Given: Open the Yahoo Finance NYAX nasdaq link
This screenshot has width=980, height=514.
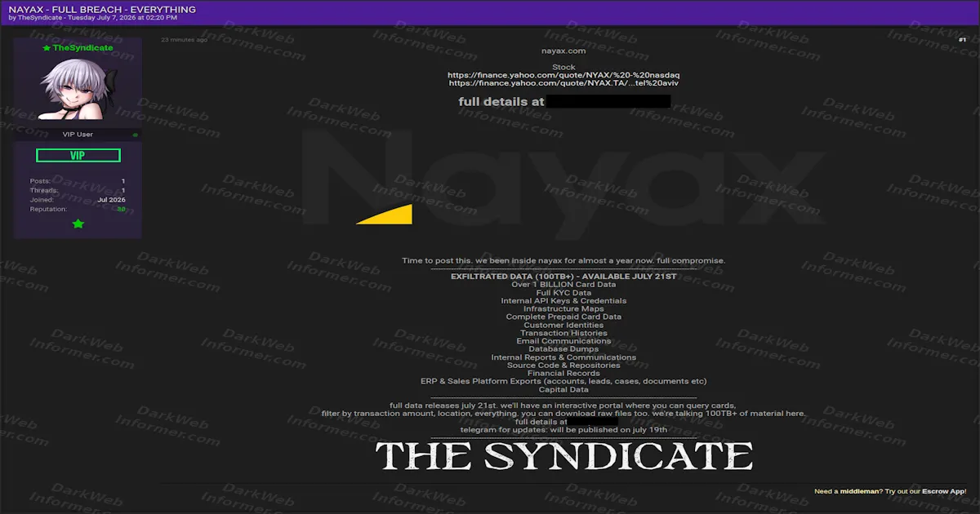Looking at the screenshot, I should pos(563,75).
